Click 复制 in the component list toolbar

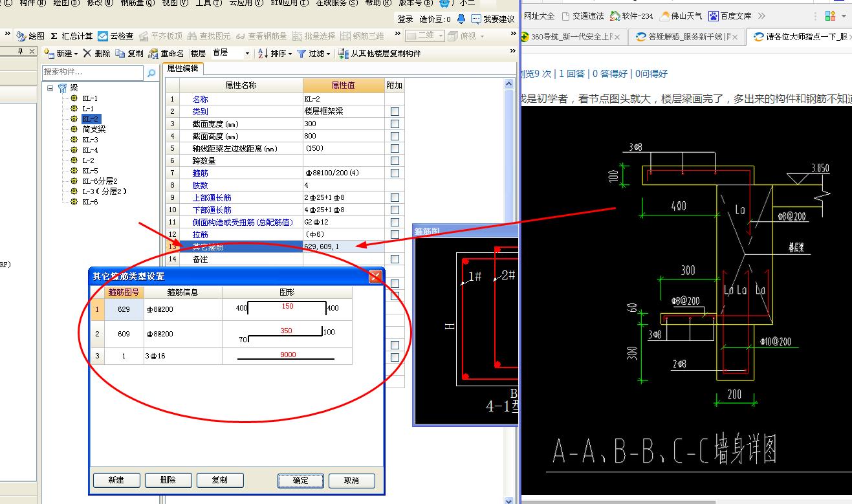[129, 54]
